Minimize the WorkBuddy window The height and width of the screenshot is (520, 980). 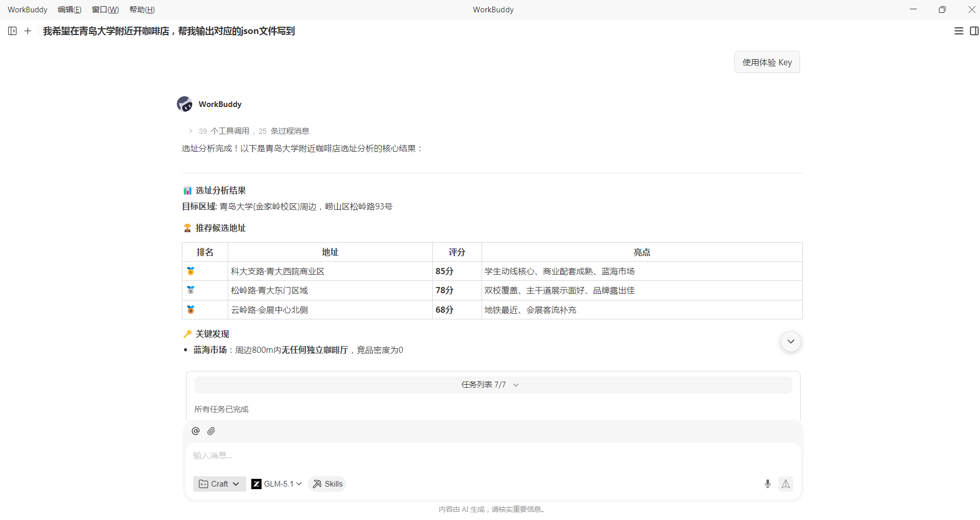(x=913, y=9)
